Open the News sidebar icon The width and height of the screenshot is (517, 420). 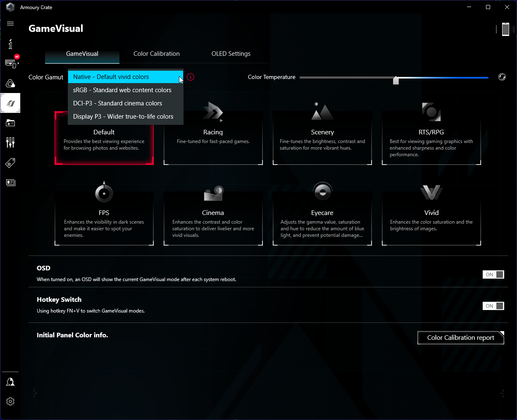tap(10, 182)
